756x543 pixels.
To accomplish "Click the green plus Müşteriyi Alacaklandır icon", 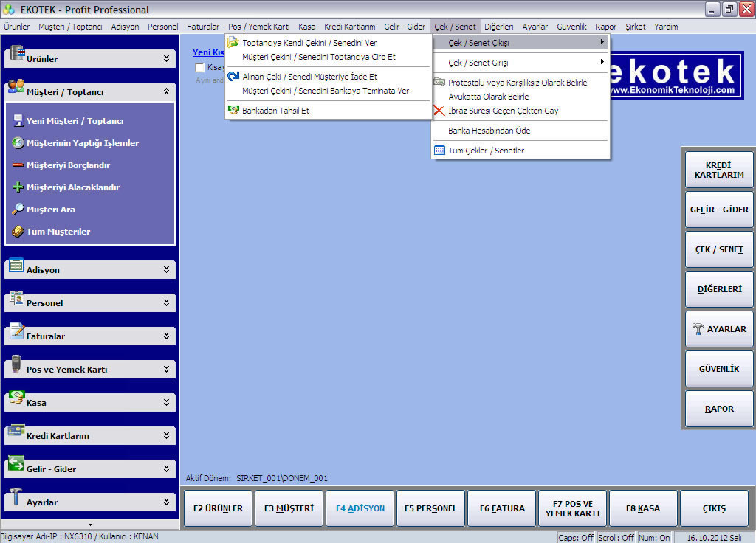I will click(18, 187).
